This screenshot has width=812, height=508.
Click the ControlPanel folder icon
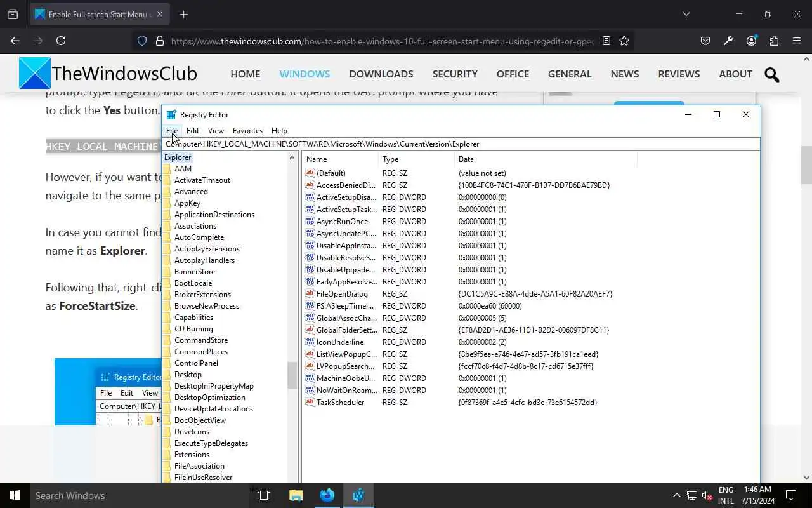(x=167, y=363)
